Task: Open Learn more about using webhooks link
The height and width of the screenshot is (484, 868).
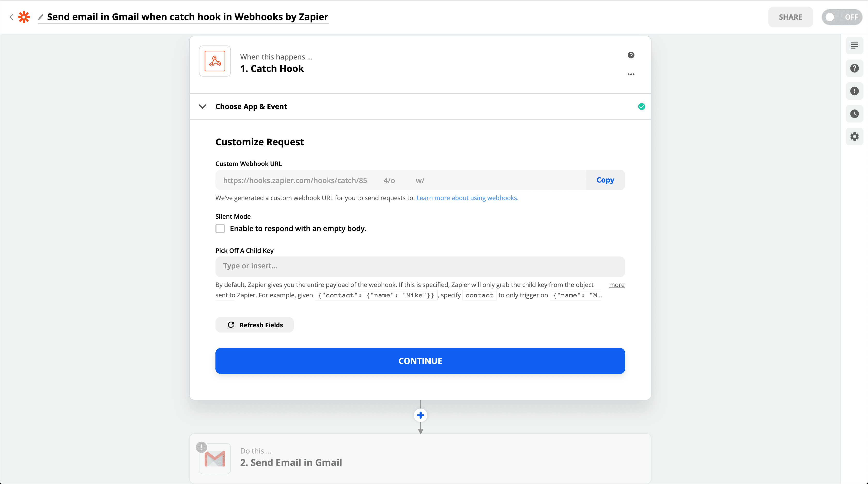Action: coord(467,198)
